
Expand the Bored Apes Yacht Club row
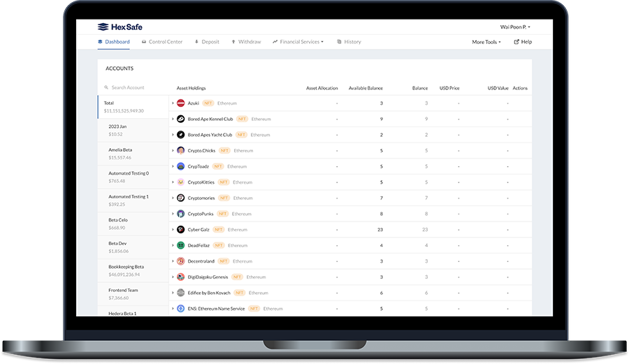pos(173,135)
